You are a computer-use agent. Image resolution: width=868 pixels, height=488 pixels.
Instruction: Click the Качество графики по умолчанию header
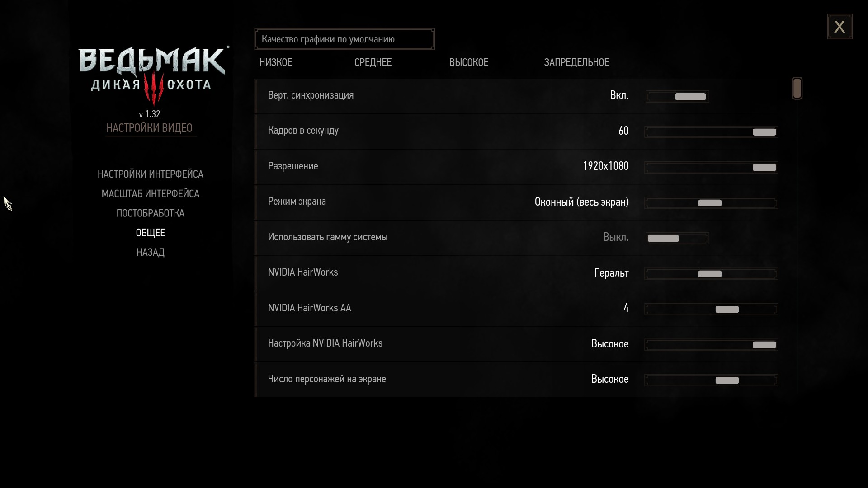point(344,39)
